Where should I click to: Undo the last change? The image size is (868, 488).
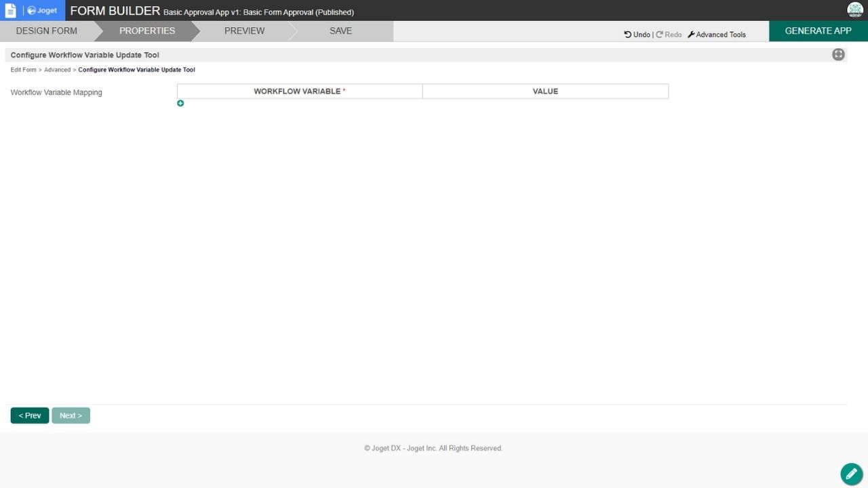(637, 35)
